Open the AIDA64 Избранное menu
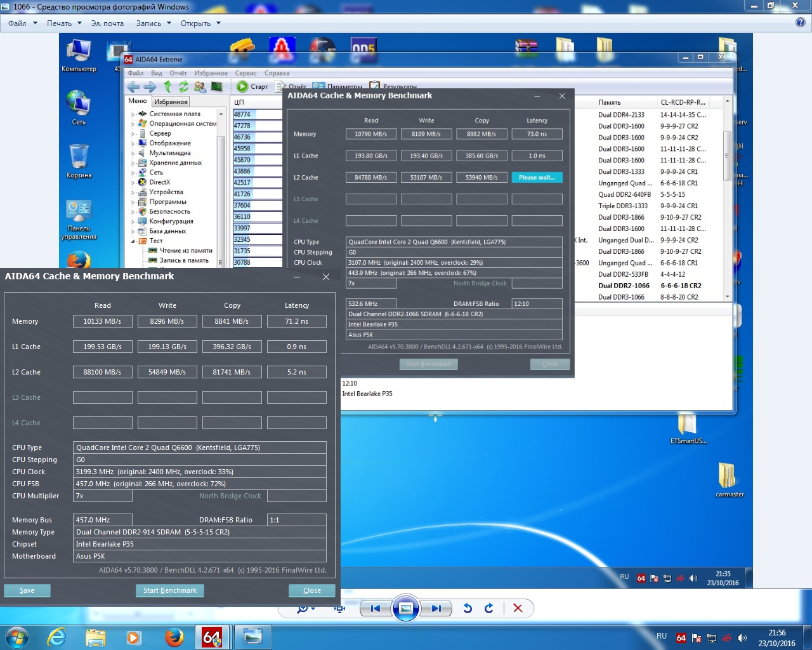The image size is (812, 650). (211, 73)
